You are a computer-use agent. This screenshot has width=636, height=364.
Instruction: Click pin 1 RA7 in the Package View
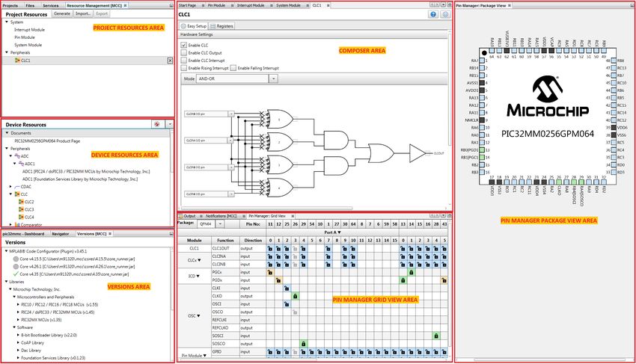[482, 61]
